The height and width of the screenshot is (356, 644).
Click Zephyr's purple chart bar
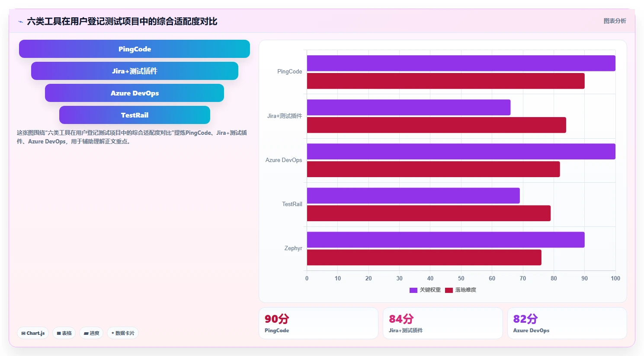click(446, 239)
